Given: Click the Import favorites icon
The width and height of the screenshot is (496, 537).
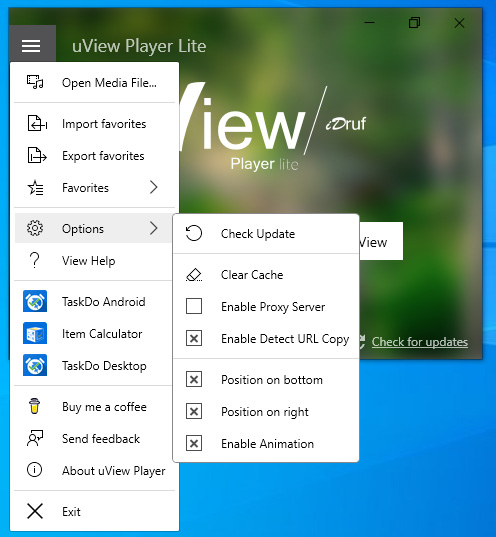Looking at the screenshot, I should 37,123.
